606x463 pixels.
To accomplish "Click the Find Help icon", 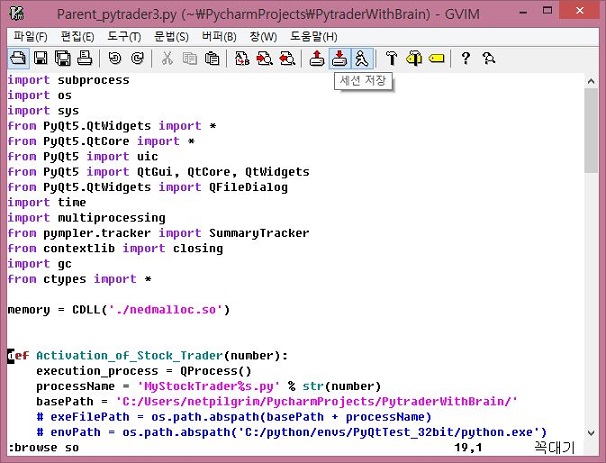I will [x=489, y=58].
